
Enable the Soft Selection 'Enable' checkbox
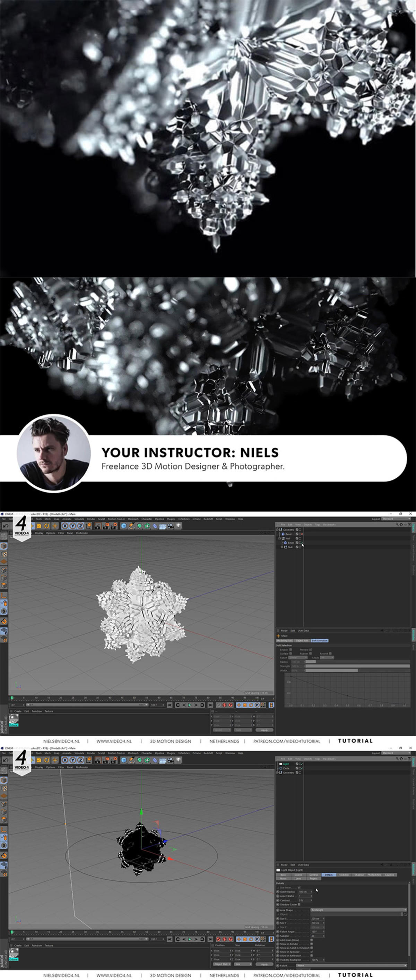[291, 649]
